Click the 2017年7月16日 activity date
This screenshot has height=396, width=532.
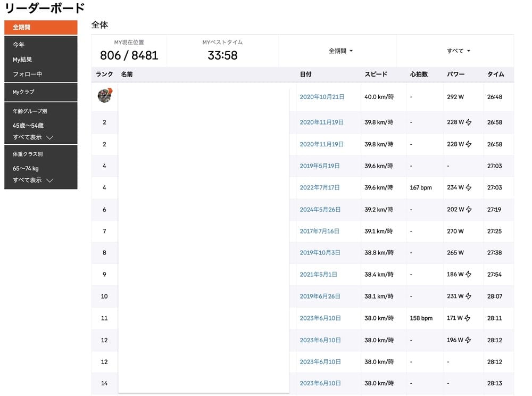[320, 232]
